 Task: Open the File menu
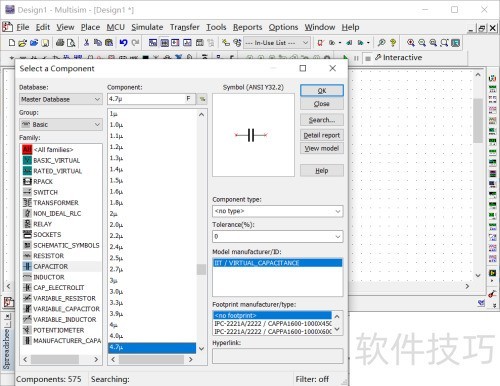23,27
